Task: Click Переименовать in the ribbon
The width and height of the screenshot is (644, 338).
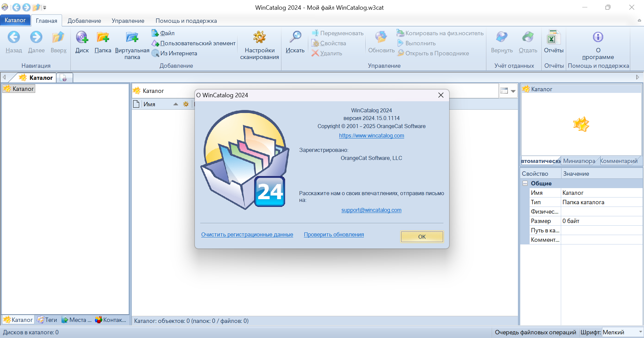Action: pos(338,33)
